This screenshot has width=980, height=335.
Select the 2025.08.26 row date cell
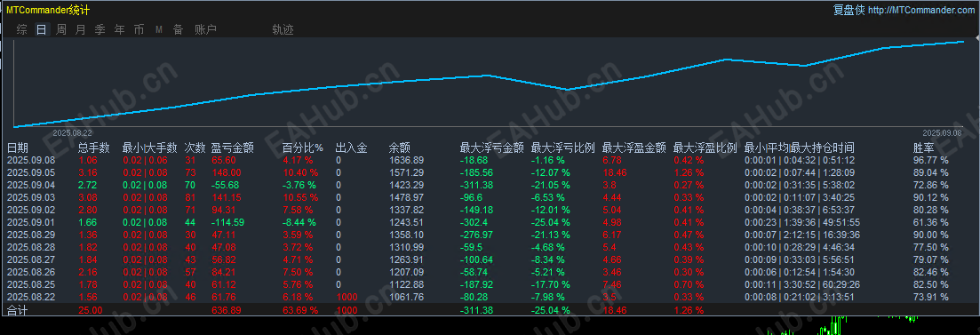click(31, 272)
